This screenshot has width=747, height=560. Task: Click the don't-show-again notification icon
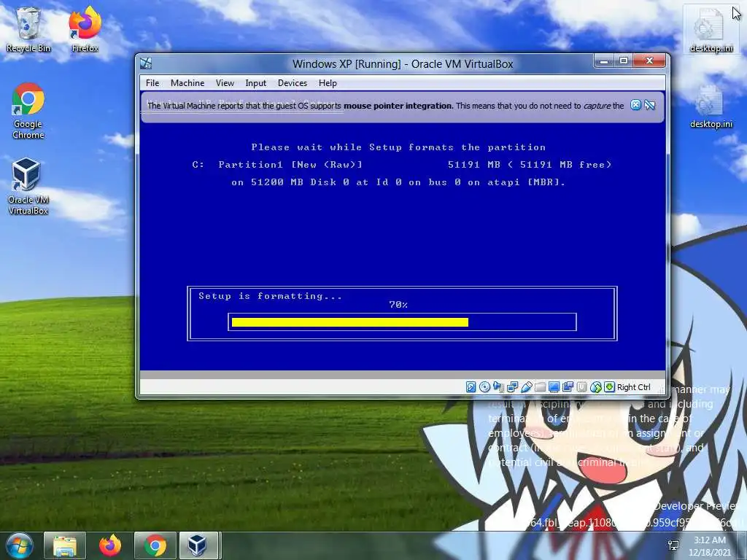tap(650, 105)
